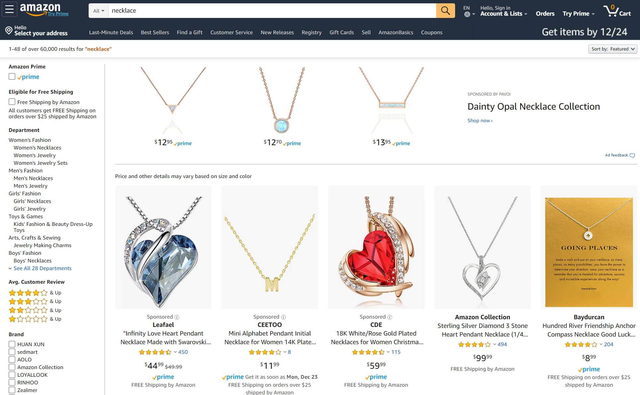Image resolution: width=640 pixels, height=395 pixels.
Task: Open the hamburger main menu
Action: click(9, 9)
